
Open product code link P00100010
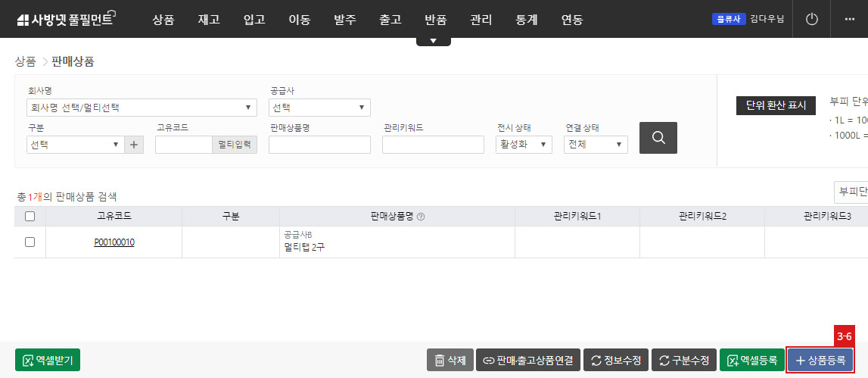(x=114, y=242)
